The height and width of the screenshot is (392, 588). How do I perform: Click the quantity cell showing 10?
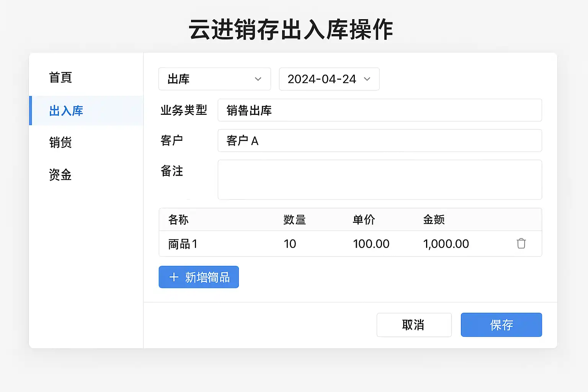(x=290, y=244)
